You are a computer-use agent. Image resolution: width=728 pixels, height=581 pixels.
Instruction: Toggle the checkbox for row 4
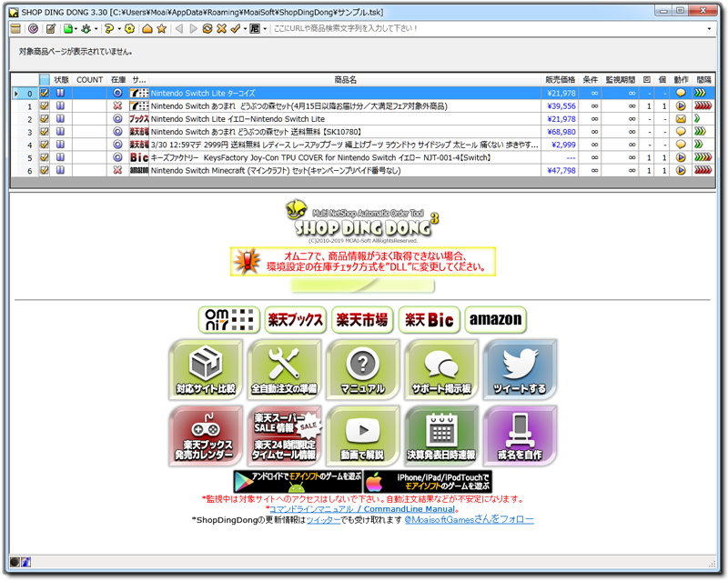(x=44, y=145)
